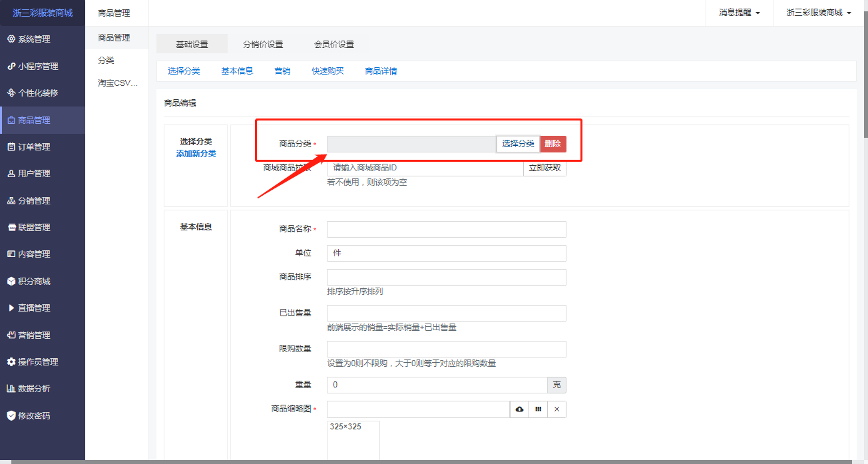The image size is (868, 464).
Task: Click the 小程序管理 icon in sidebar
Action: click(11, 66)
